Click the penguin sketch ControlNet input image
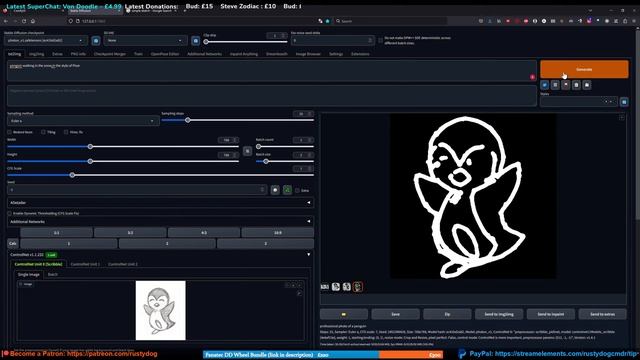The width and height of the screenshot is (640, 360). tap(160, 310)
